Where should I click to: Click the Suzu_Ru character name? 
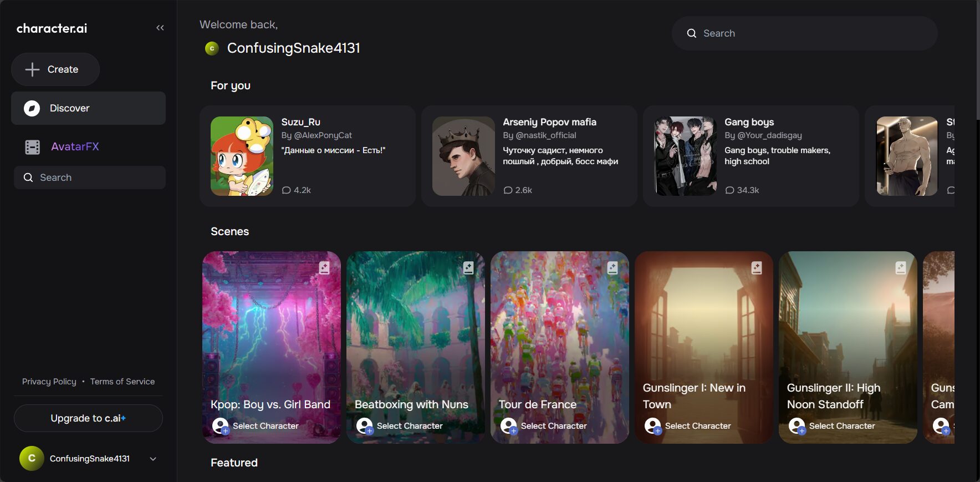pos(300,122)
